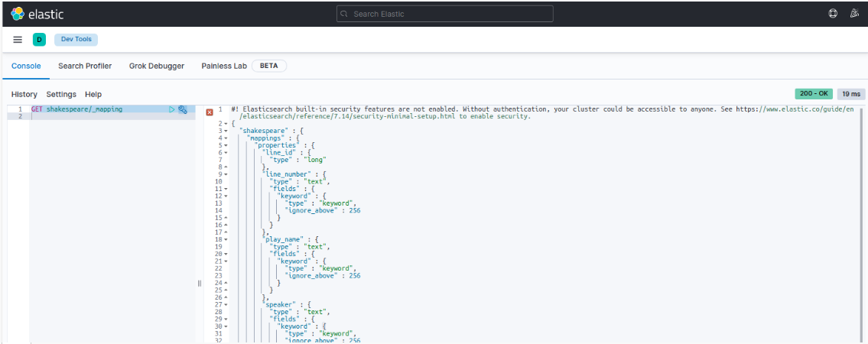The height and width of the screenshot is (344, 868).
Task: Click the "type" : "keyword" on line 31
Action: tap(320, 333)
